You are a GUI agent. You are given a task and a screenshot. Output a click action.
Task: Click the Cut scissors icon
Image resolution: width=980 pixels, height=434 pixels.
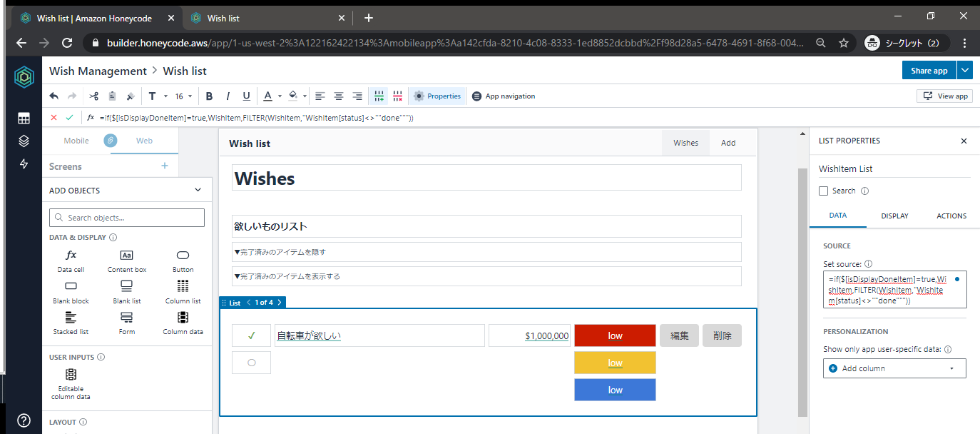click(93, 96)
